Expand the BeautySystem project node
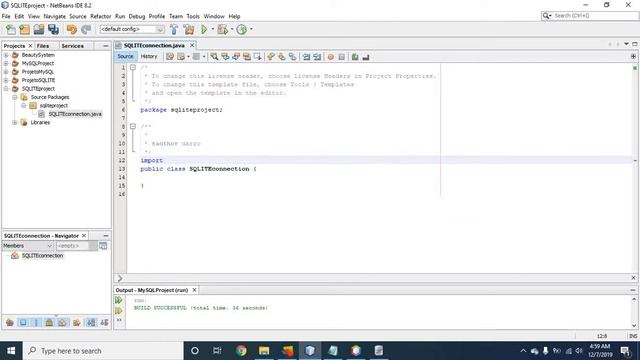 [6, 55]
